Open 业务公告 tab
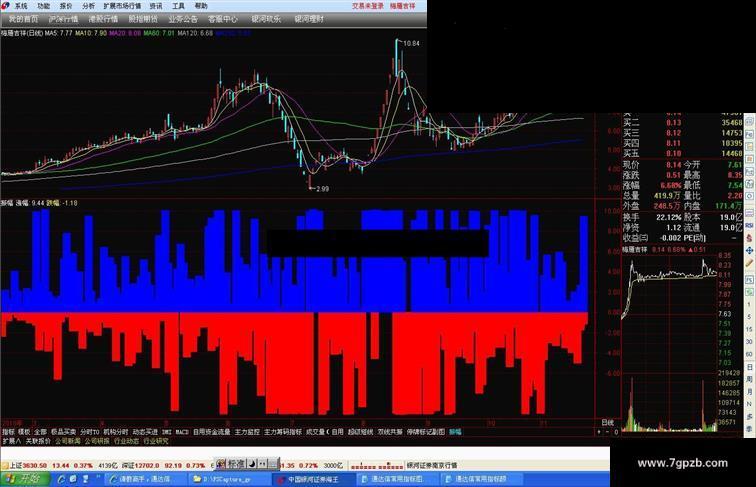Viewport: 756px width, 487px height. tap(183, 19)
